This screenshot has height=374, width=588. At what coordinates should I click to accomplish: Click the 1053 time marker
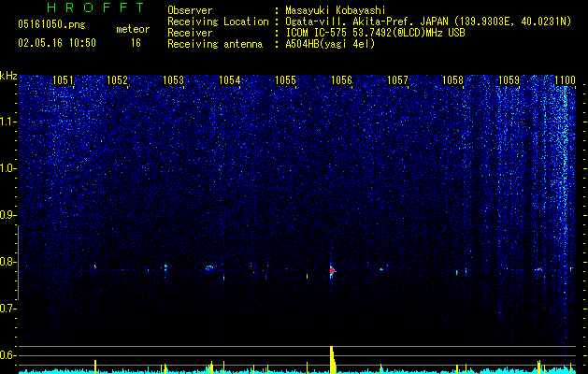[x=174, y=80]
